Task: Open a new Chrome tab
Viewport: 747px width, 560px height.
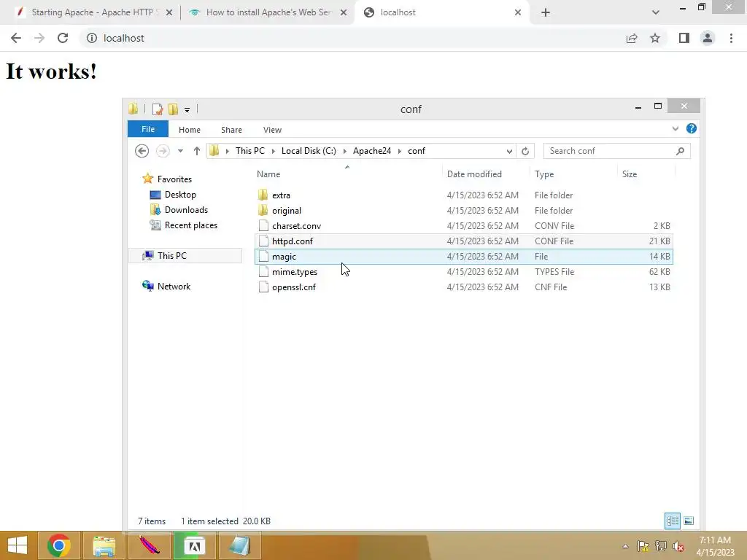Action: pyautogui.click(x=546, y=12)
